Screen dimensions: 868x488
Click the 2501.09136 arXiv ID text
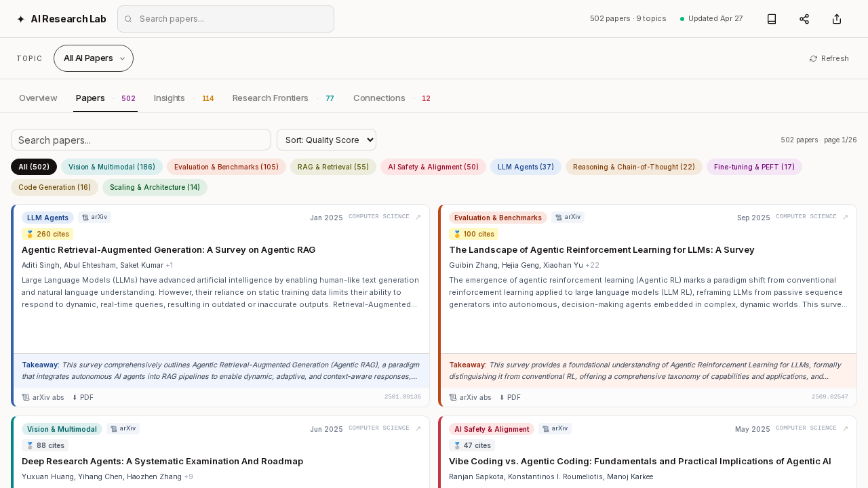403,397
